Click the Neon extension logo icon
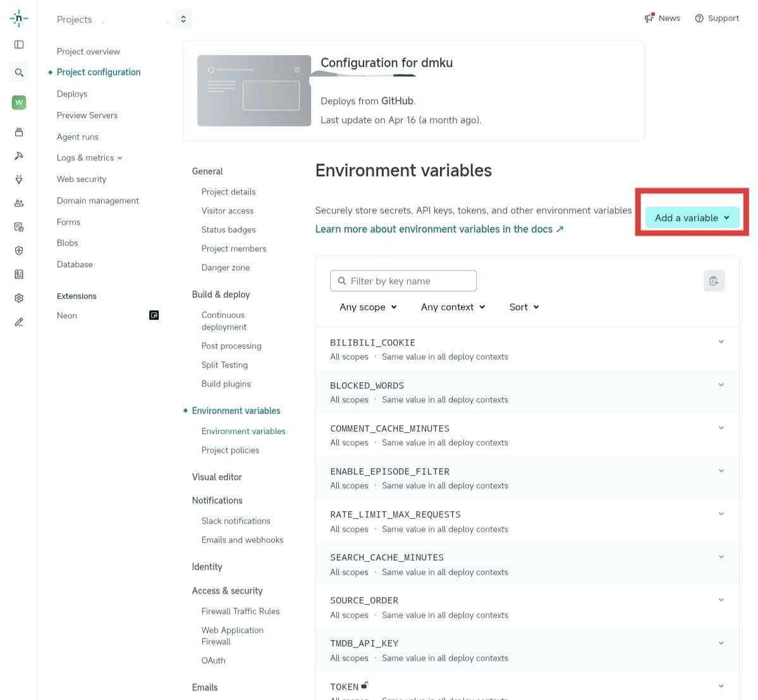 click(x=154, y=315)
